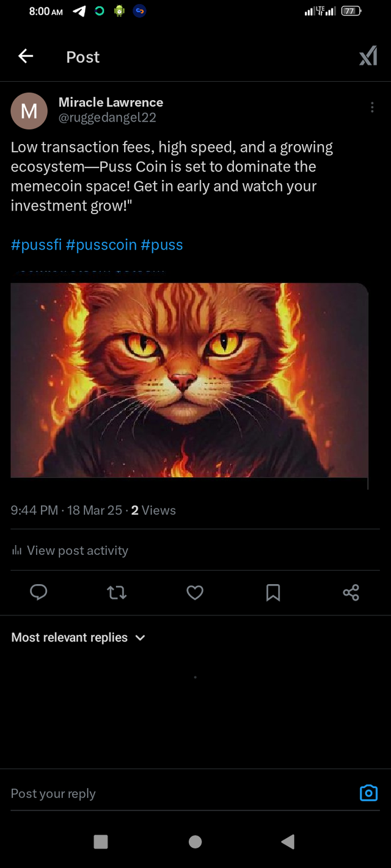Open the #pusscoin hashtag link
391x868 pixels.
pyautogui.click(x=101, y=245)
